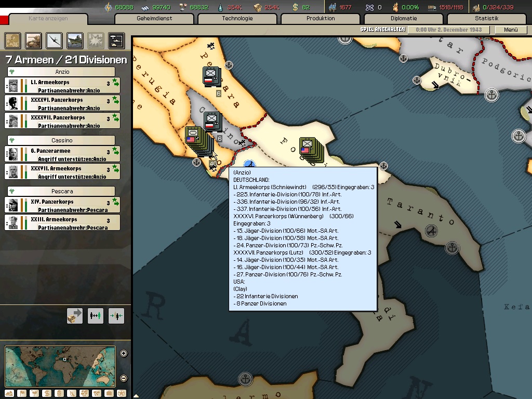532x399 pixels.
Task: Select the naval units warship icon
Action: coord(75,41)
